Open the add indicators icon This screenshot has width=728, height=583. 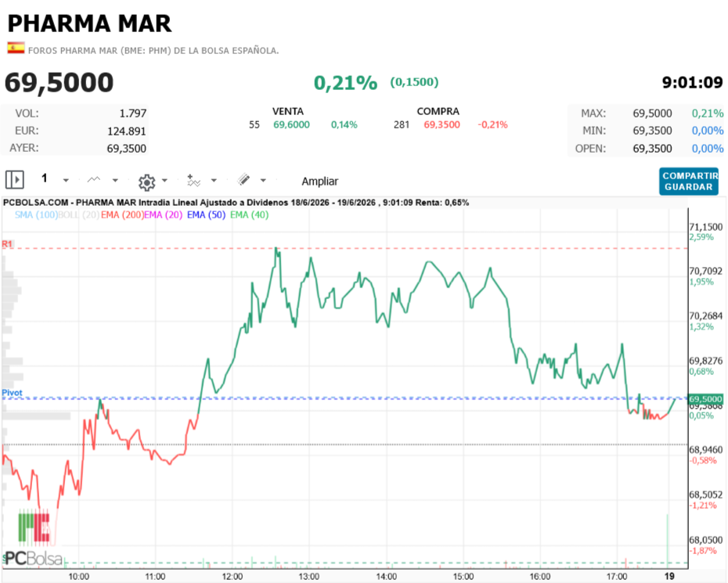[x=193, y=180]
